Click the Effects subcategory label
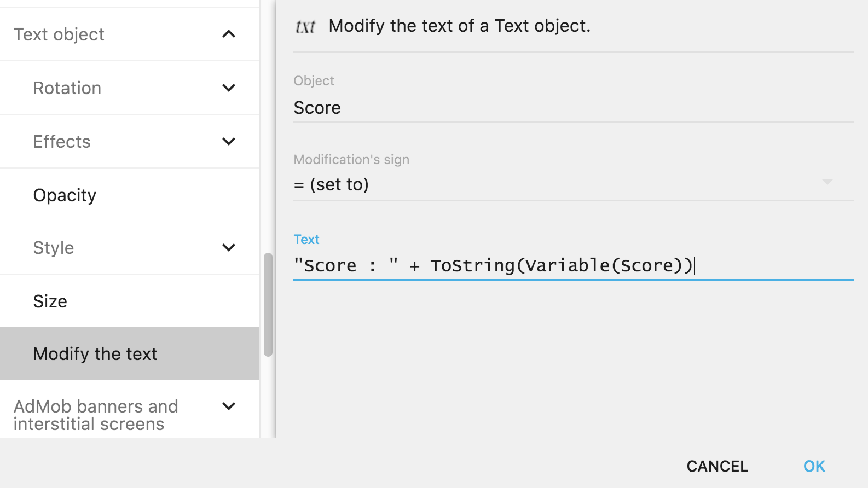 tap(62, 142)
